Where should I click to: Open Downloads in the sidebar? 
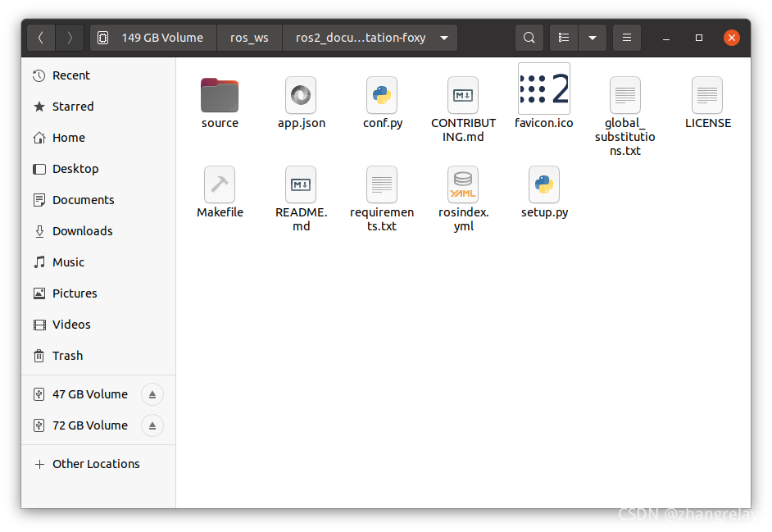coord(98,231)
